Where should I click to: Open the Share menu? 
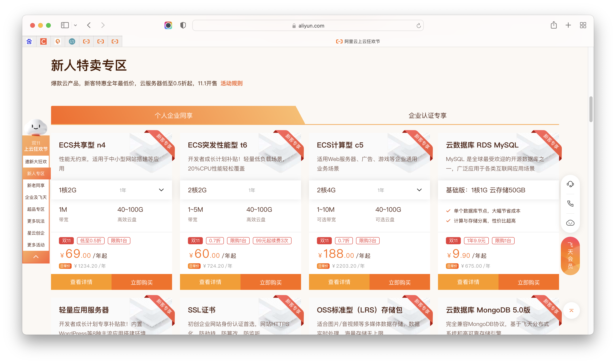tap(554, 25)
